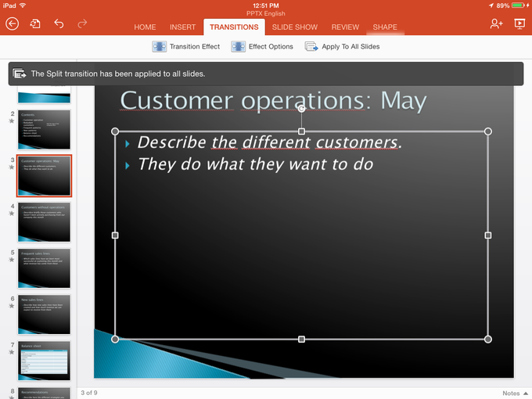The image size is (532, 399).
Task: Select slide 4 Customers without operations thumbnail
Action: pos(44,222)
